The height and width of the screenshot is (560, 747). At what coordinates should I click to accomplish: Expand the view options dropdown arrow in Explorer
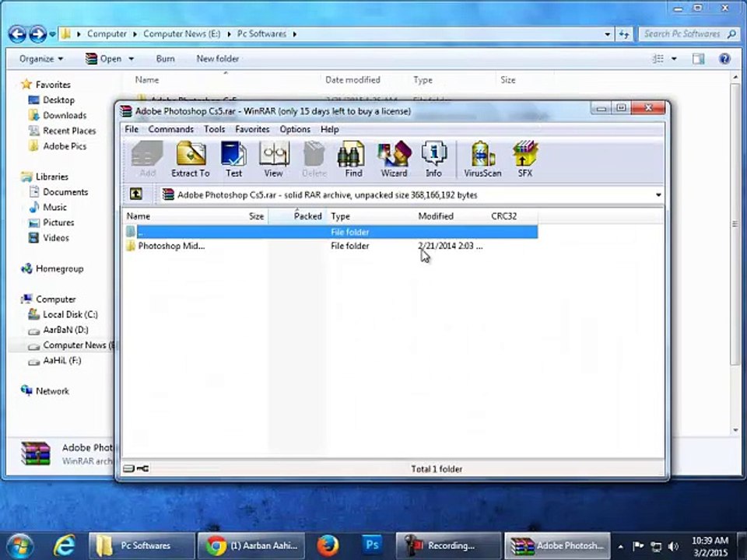click(674, 58)
